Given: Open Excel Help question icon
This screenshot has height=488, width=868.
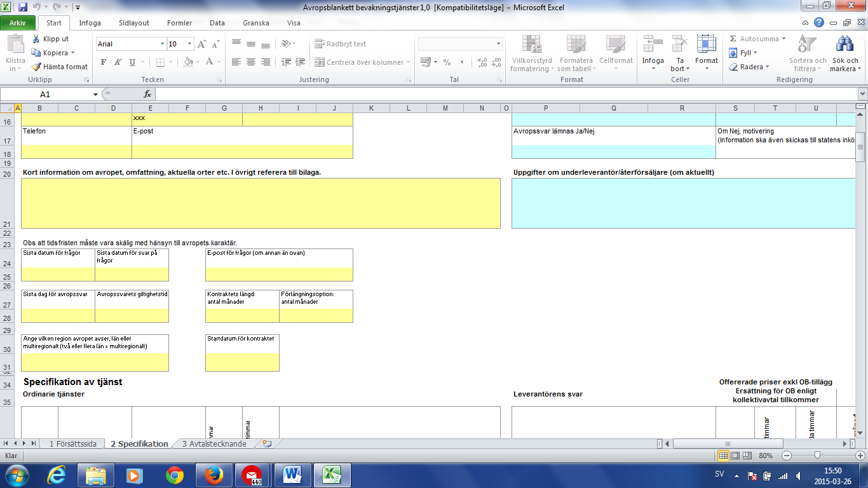Looking at the screenshot, I should [819, 22].
